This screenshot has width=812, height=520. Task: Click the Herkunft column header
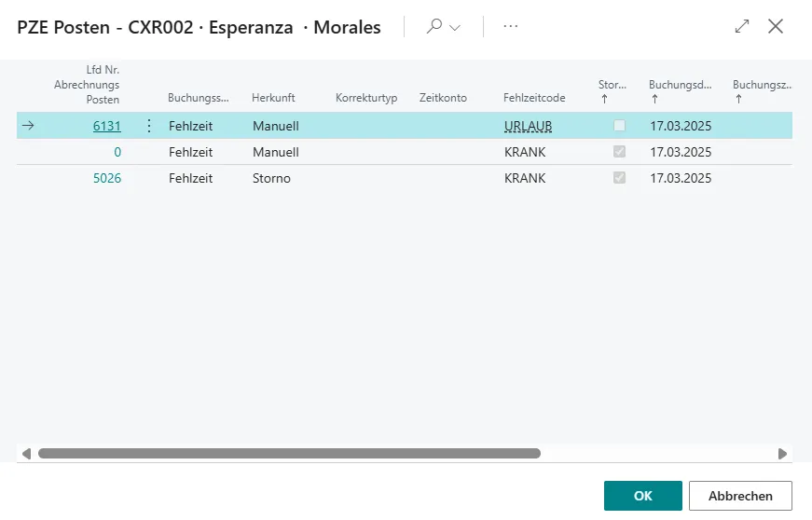[273, 98]
